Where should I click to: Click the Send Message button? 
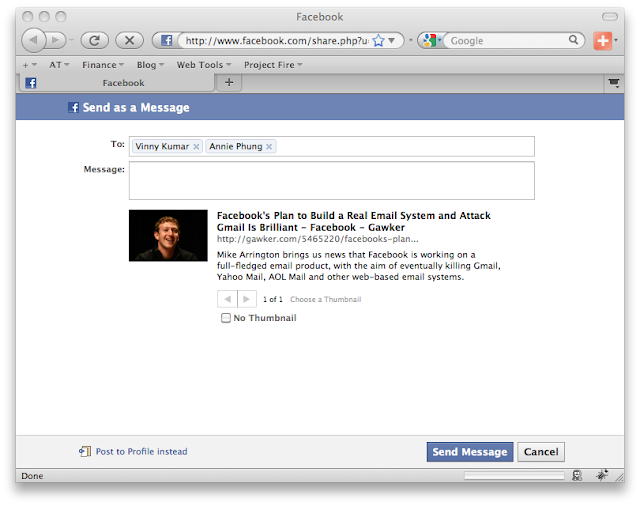coord(470,452)
